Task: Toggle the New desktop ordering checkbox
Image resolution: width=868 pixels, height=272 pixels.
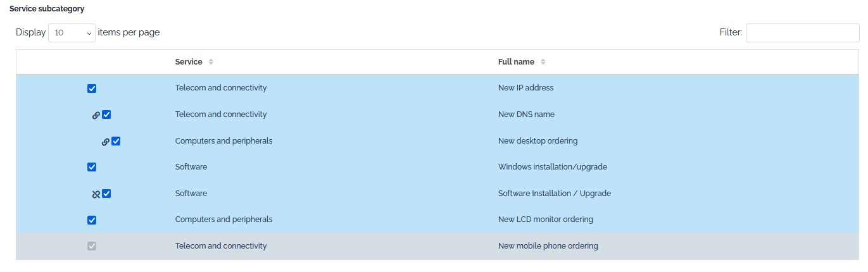Action: click(116, 141)
